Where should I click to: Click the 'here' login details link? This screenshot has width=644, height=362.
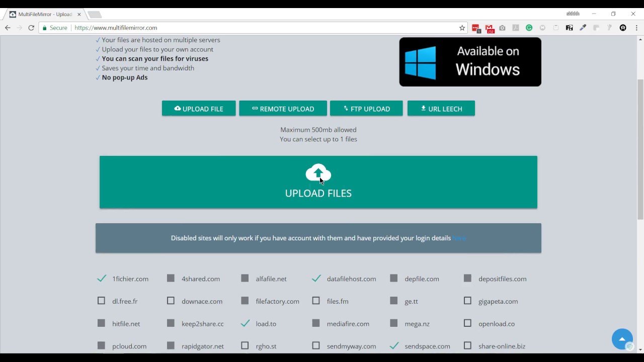(459, 238)
